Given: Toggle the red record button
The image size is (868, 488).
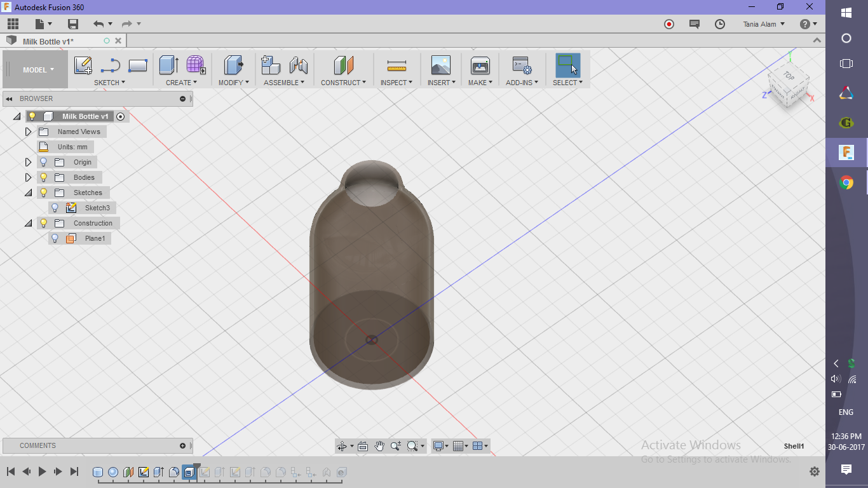Looking at the screenshot, I should click(669, 24).
